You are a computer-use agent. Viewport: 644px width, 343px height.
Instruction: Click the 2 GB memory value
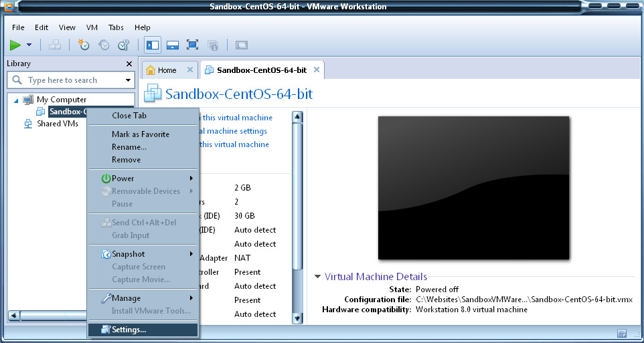242,188
